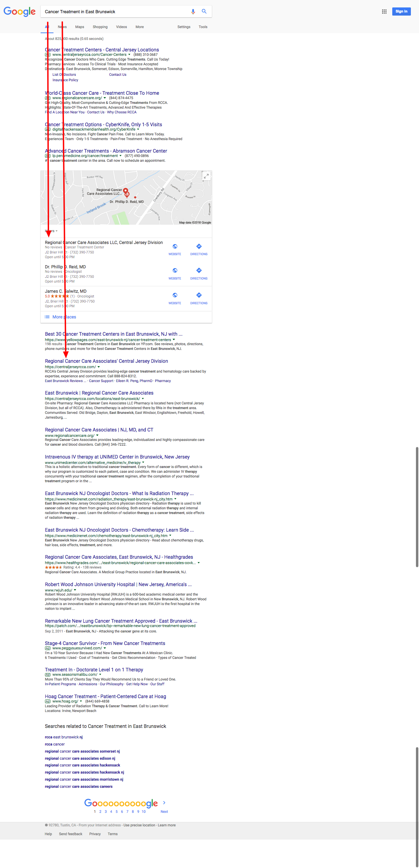This screenshot has width=419, height=868.
Task: Open the Help footer link
Action: tap(48, 834)
